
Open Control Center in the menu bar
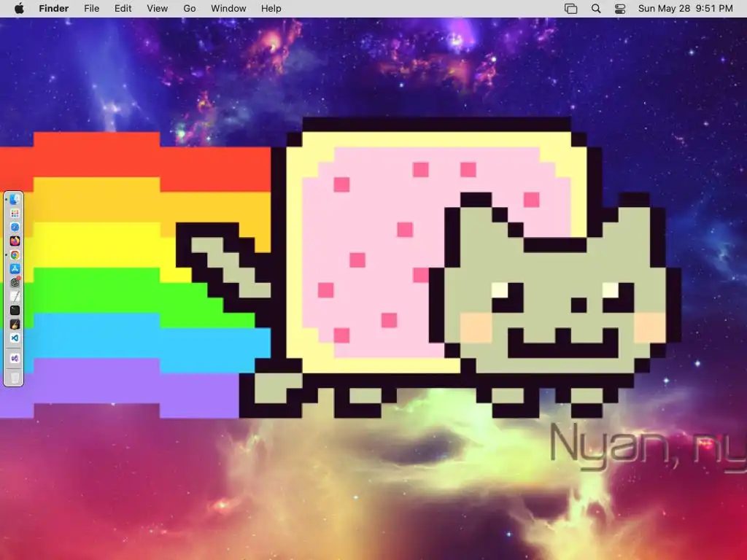click(620, 9)
